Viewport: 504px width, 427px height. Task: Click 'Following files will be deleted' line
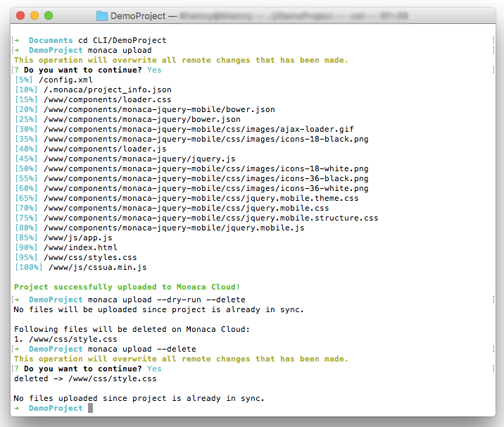(x=132, y=329)
